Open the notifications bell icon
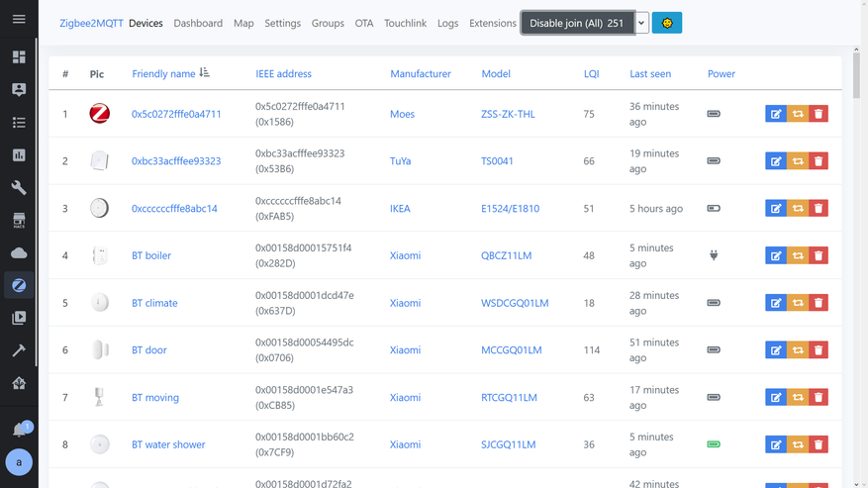 [19, 430]
